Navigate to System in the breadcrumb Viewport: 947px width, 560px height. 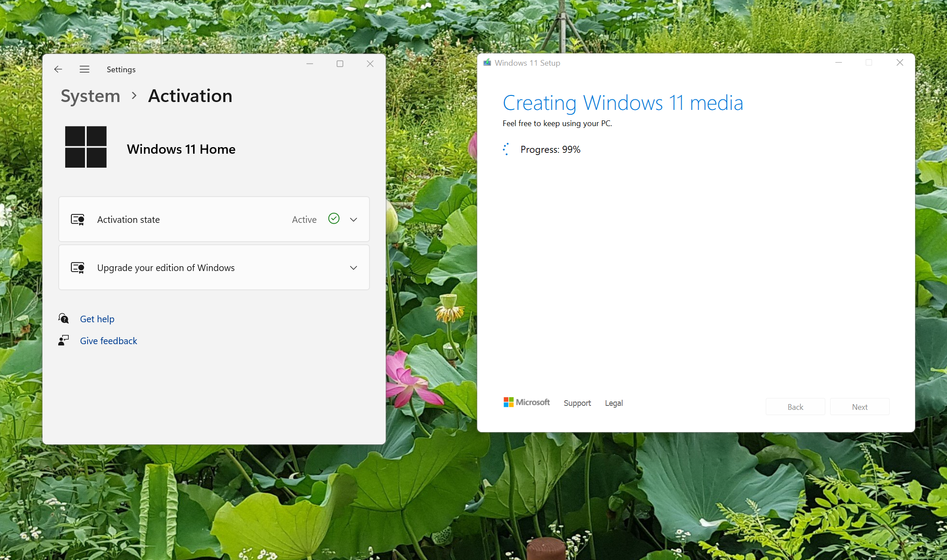[90, 96]
